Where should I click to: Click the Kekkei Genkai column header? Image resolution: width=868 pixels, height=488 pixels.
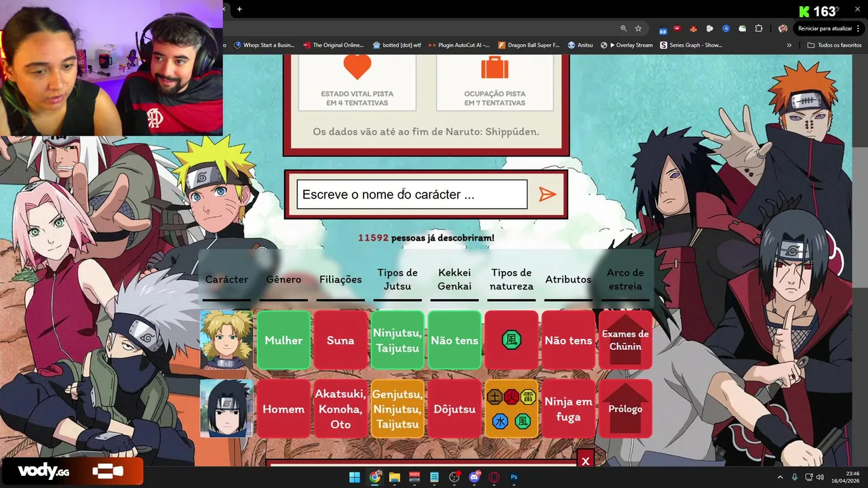pyautogui.click(x=454, y=279)
